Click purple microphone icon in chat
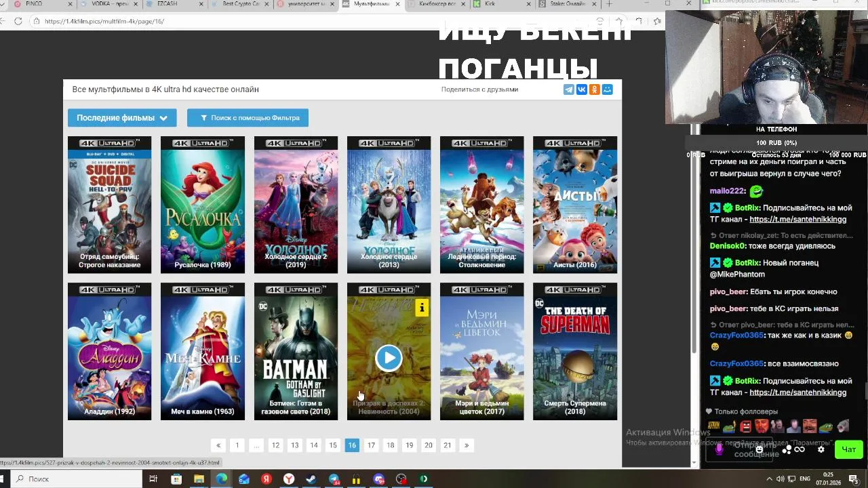 (x=719, y=449)
